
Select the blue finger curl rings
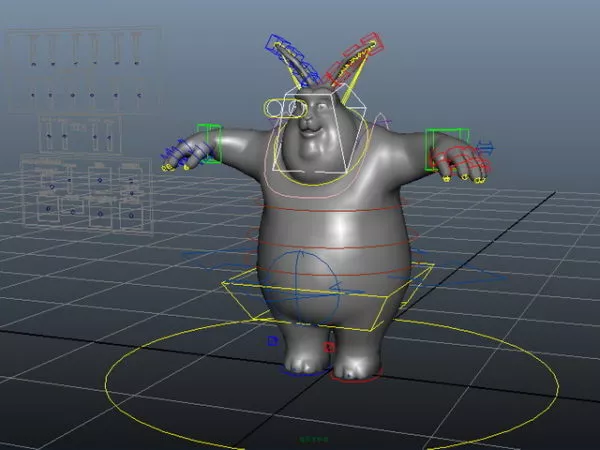(x=188, y=153)
